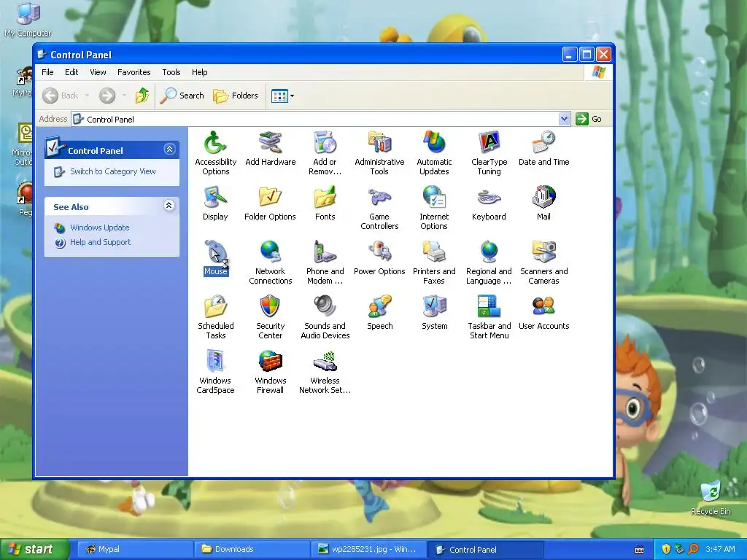Open the Mail applet

(x=543, y=203)
